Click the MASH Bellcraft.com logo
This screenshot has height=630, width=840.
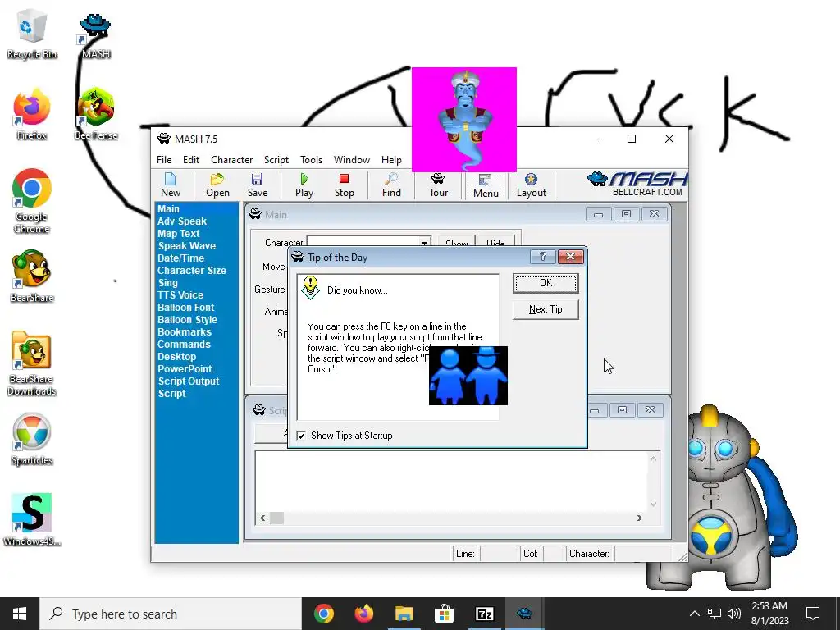[637, 185]
